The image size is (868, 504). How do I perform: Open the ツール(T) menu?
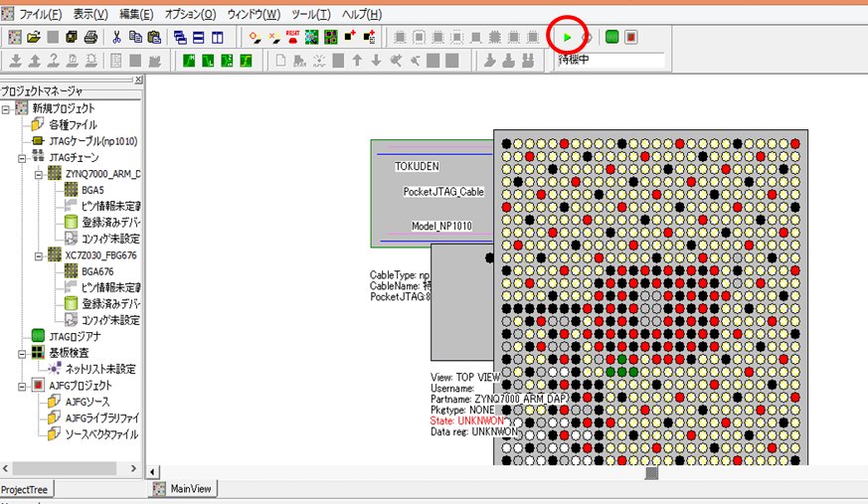(311, 15)
